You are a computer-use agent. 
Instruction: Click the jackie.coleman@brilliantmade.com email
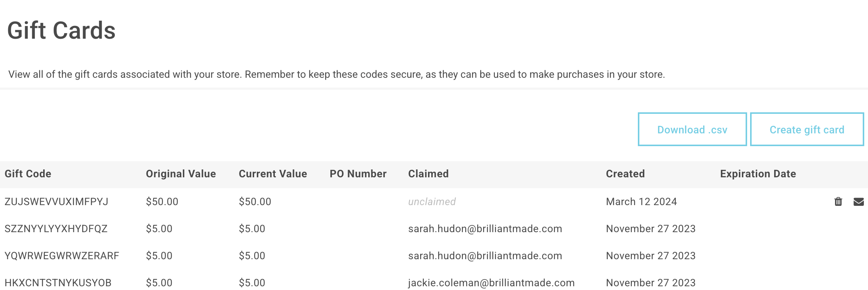(491, 282)
